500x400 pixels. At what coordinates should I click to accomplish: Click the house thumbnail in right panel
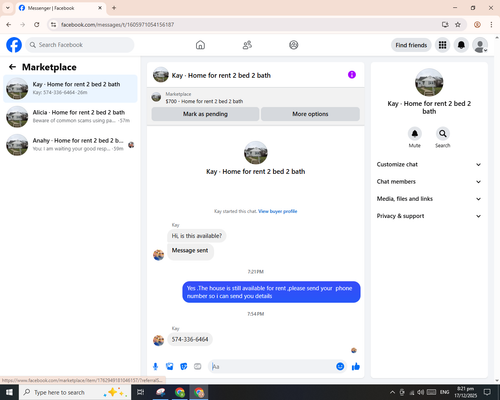coord(429,82)
